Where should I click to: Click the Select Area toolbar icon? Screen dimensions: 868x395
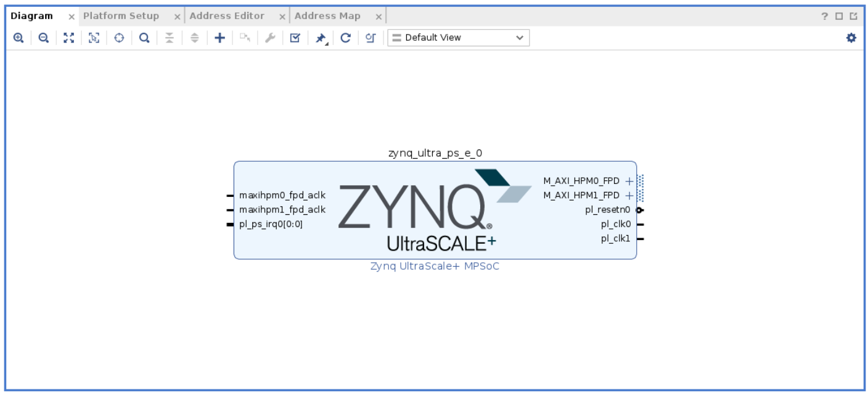[94, 38]
